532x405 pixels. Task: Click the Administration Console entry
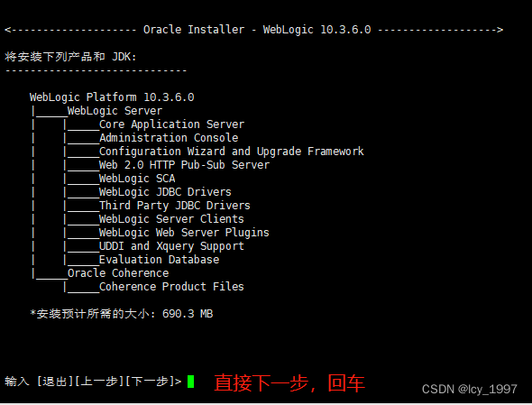(x=169, y=138)
